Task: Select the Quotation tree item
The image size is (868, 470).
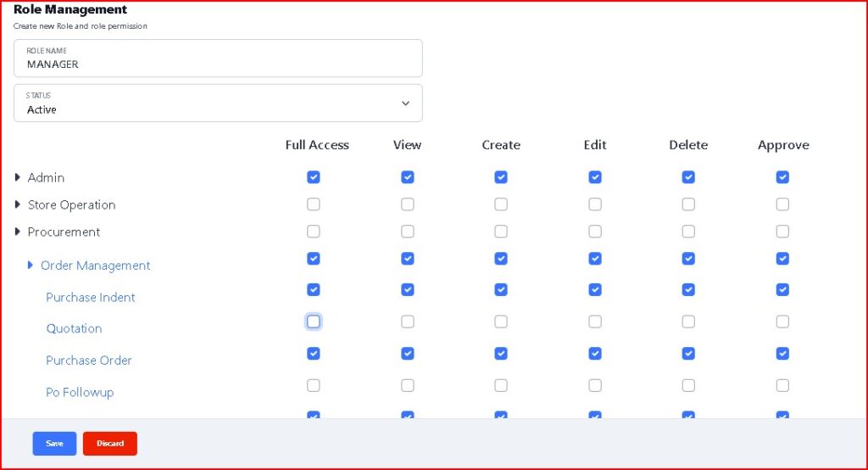Action: 75,329
